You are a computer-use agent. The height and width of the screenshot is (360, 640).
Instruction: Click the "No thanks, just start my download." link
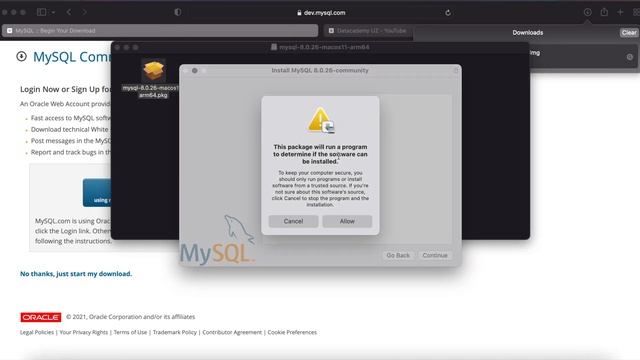pos(76,273)
